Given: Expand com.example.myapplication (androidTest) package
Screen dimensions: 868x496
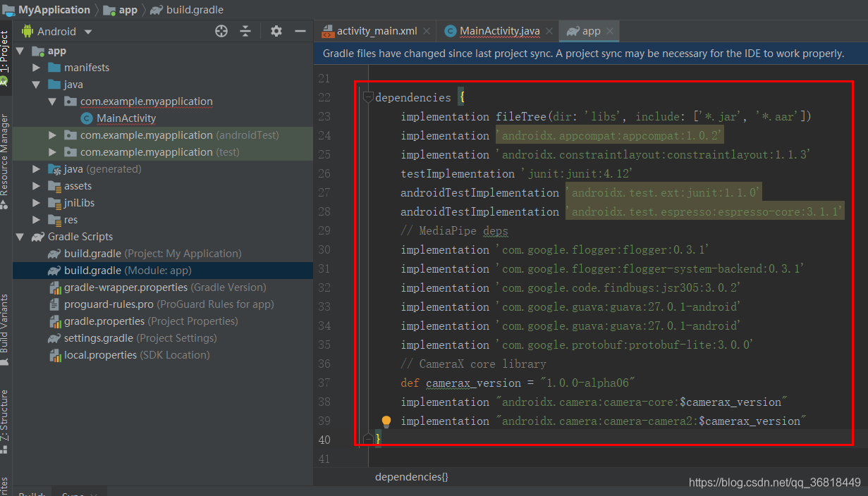Looking at the screenshot, I should pos(53,135).
